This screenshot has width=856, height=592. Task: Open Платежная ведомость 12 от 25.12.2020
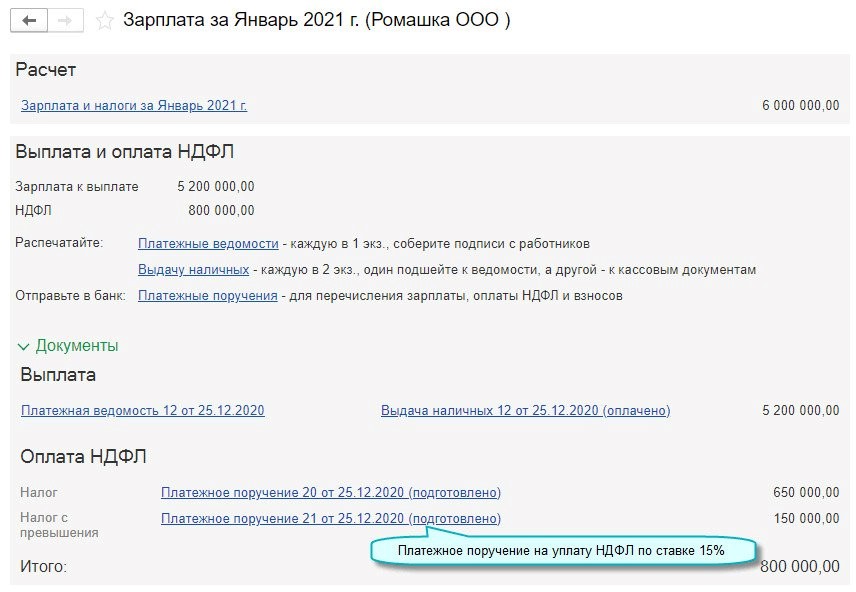(x=142, y=410)
